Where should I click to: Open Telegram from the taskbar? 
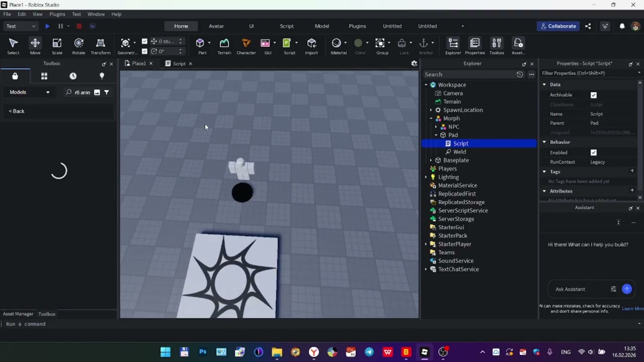tap(369, 352)
